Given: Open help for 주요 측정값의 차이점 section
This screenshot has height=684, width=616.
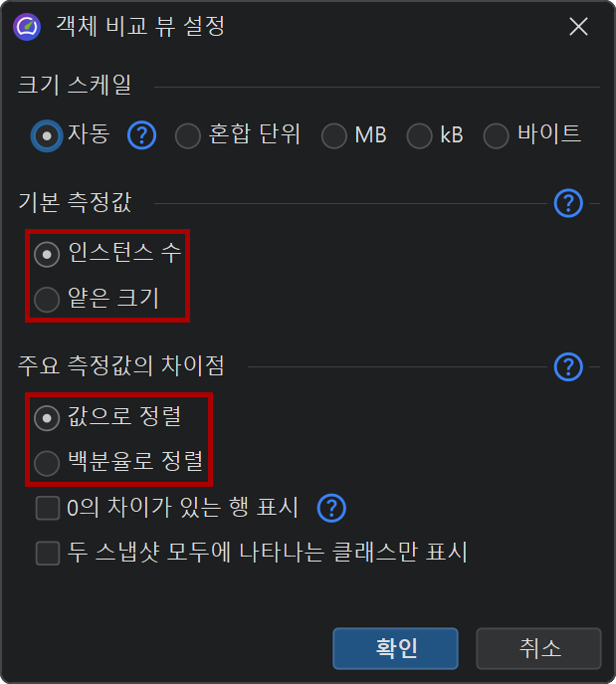Looking at the screenshot, I should pyautogui.click(x=567, y=366).
